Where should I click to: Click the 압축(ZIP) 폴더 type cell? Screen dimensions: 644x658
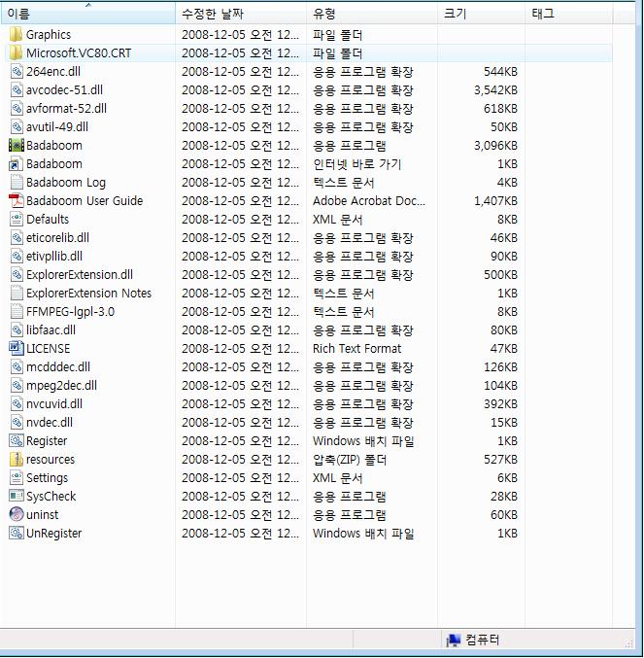click(x=350, y=460)
